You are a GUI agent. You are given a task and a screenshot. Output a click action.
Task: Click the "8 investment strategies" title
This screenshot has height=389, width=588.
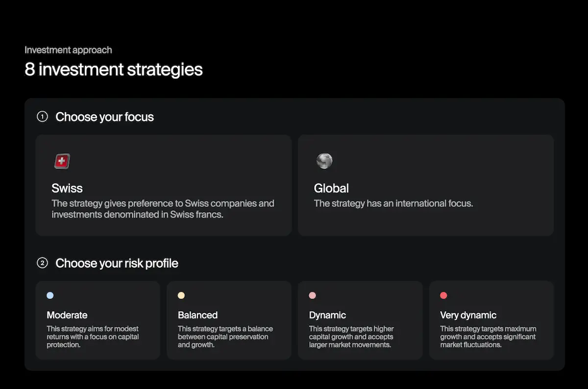tap(113, 70)
